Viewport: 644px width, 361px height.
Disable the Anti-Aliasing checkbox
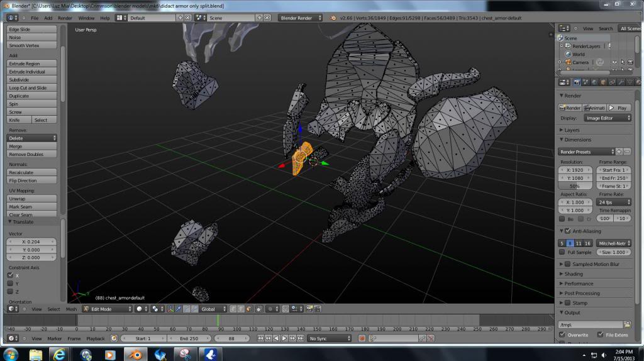tap(567, 231)
